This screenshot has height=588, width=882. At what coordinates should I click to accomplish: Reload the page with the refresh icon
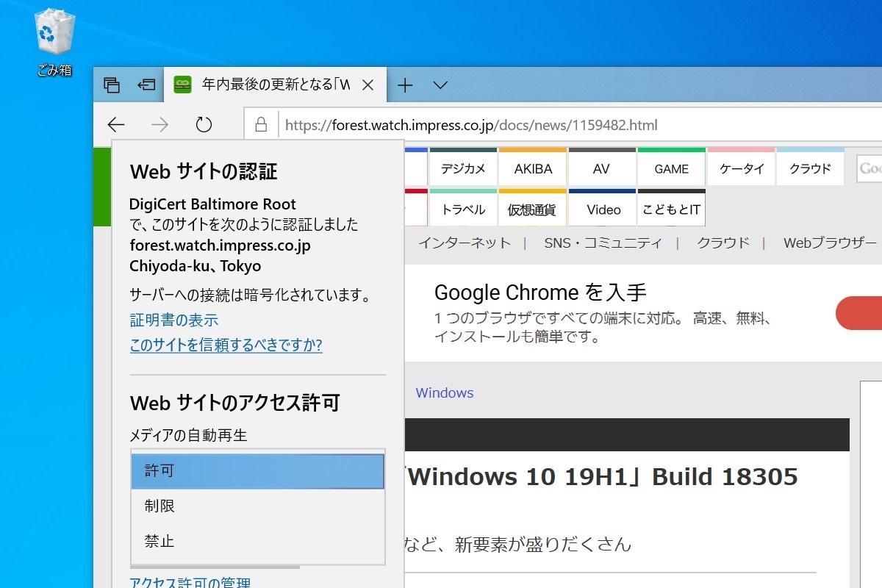coord(204,125)
